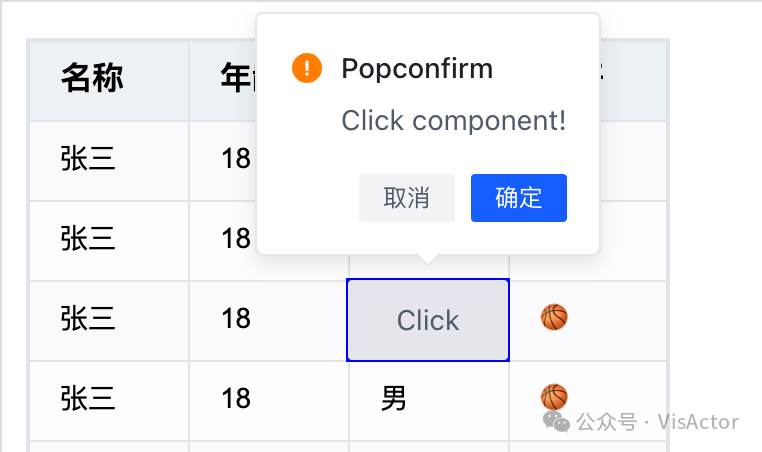Click the "Click component!" message text
The height and width of the screenshot is (452, 762).
click(454, 121)
